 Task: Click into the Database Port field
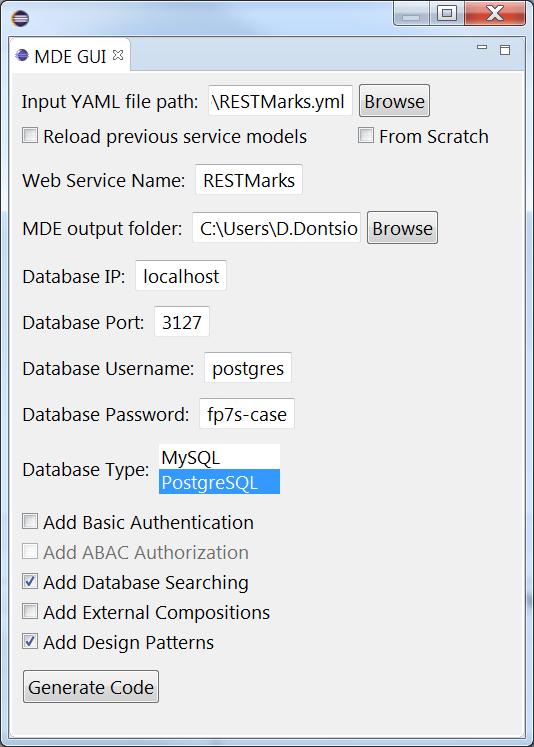(x=181, y=322)
